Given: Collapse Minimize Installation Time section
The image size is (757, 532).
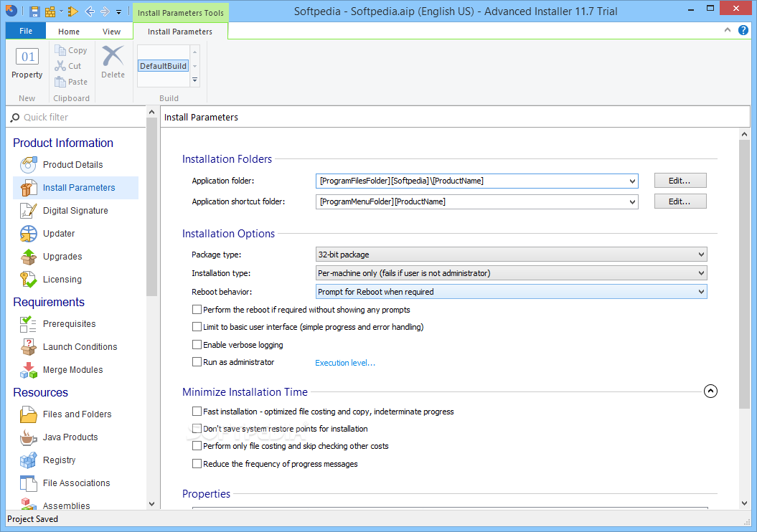Looking at the screenshot, I should point(710,391).
